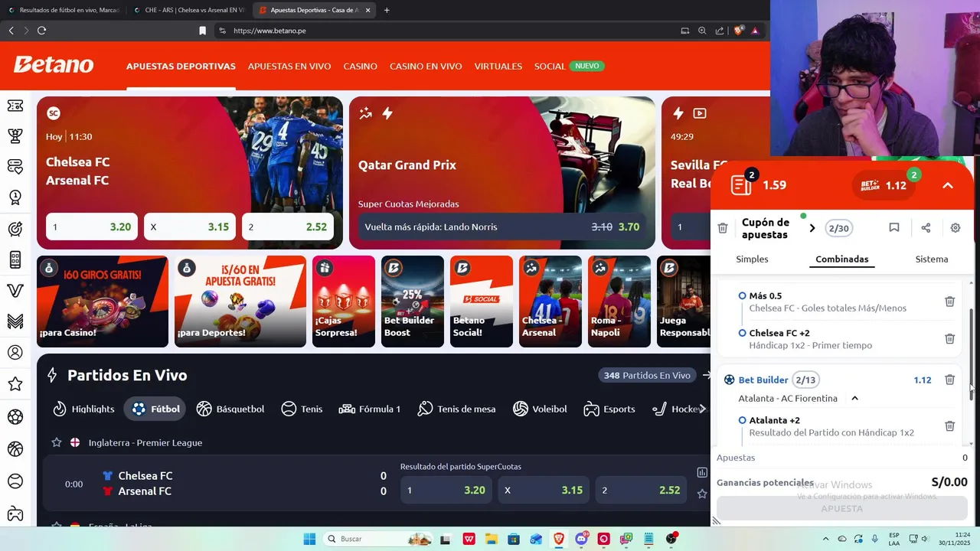980x551 pixels.
Task: Open Virtuales section
Action: coord(498,66)
